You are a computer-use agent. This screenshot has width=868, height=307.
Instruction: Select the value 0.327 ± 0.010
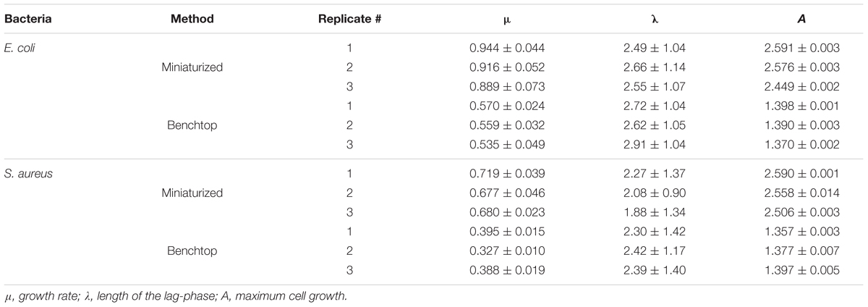click(x=507, y=251)
